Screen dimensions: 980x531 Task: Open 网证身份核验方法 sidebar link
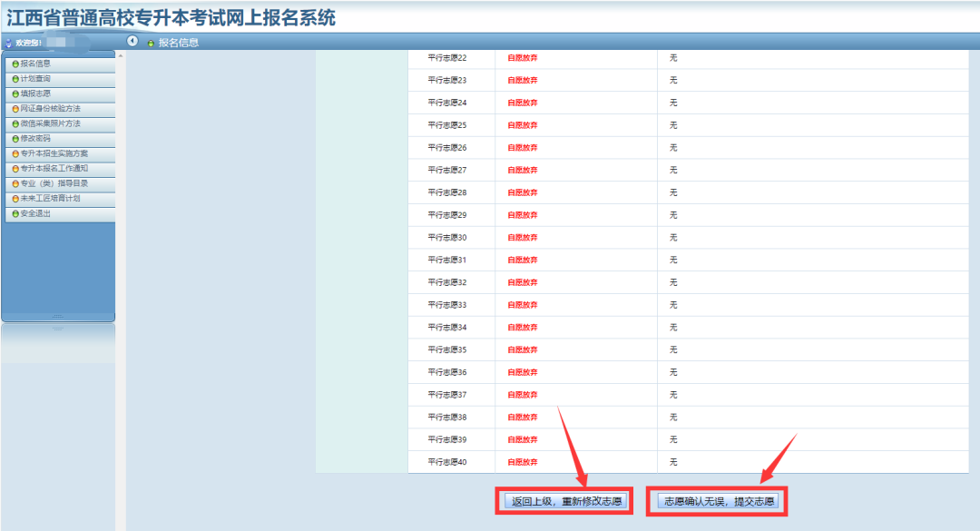coord(60,109)
